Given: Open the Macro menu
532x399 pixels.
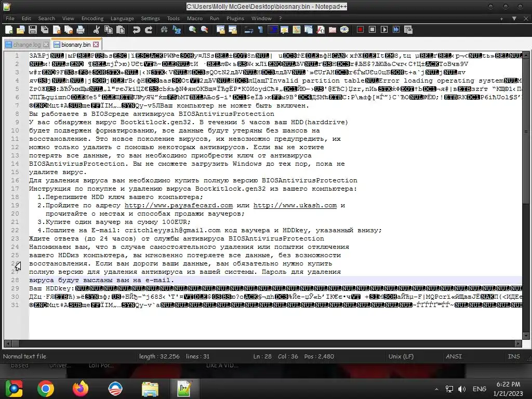Looking at the screenshot, I should [195, 18].
